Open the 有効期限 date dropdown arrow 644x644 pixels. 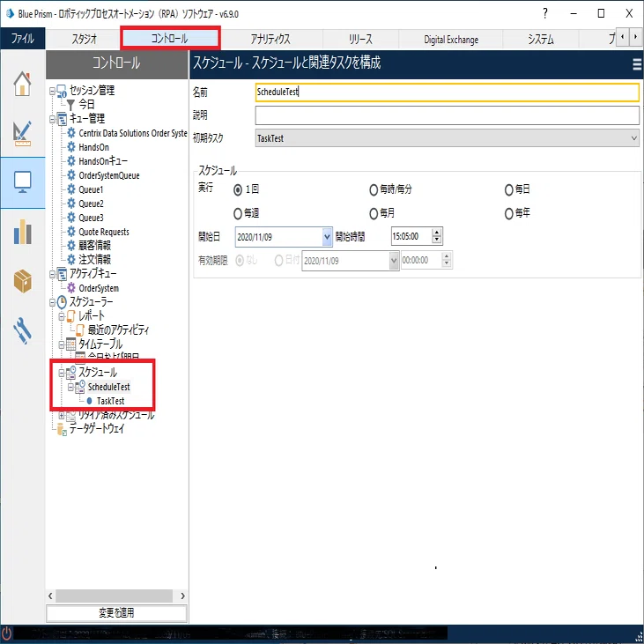click(394, 261)
